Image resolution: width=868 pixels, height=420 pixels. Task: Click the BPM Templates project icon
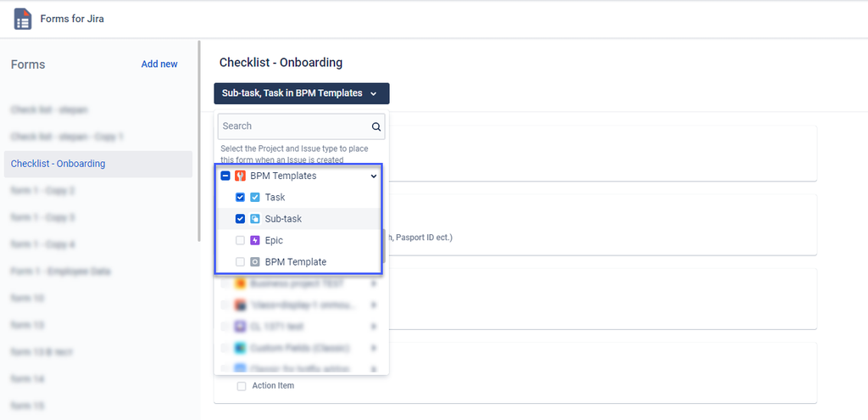tap(240, 176)
